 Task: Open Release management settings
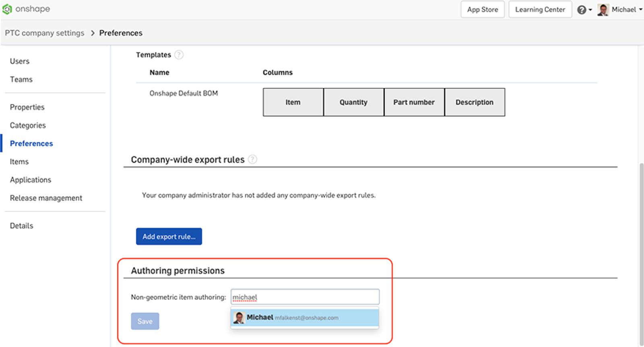46,198
